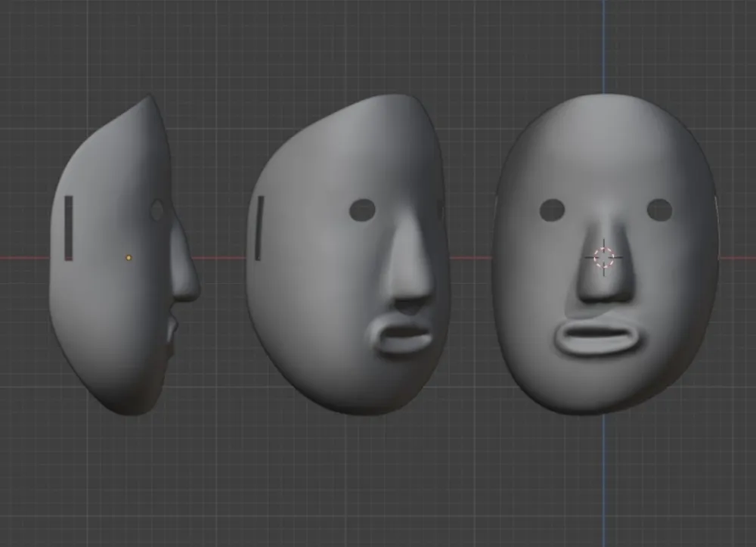This screenshot has height=547, width=756.
Task: Click the orange origin dot on profile mask
Action: click(129, 258)
